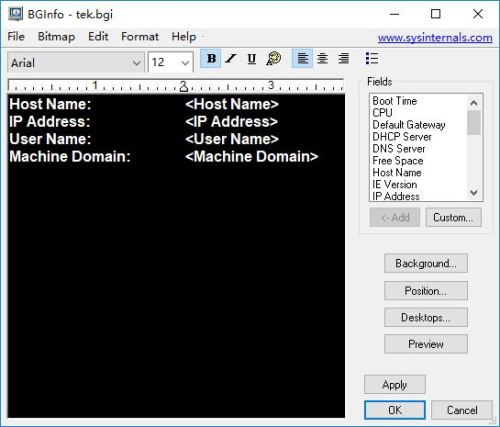Open the File menu

coord(16,36)
